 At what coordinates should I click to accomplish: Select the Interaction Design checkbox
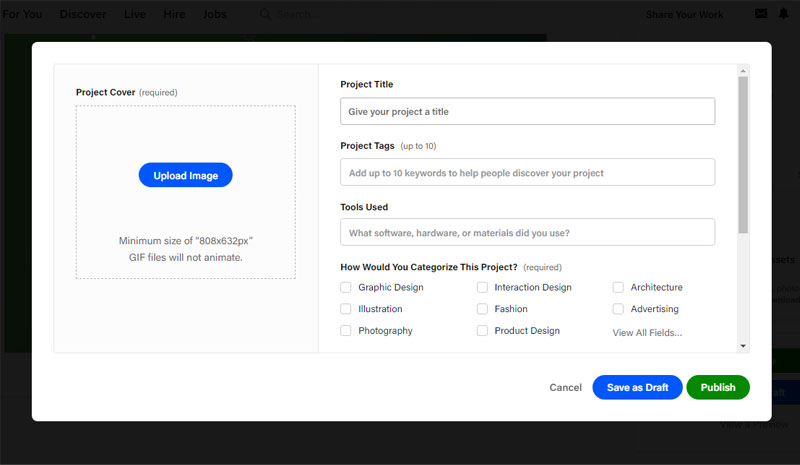pyautogui.click(x=482, y=288)
